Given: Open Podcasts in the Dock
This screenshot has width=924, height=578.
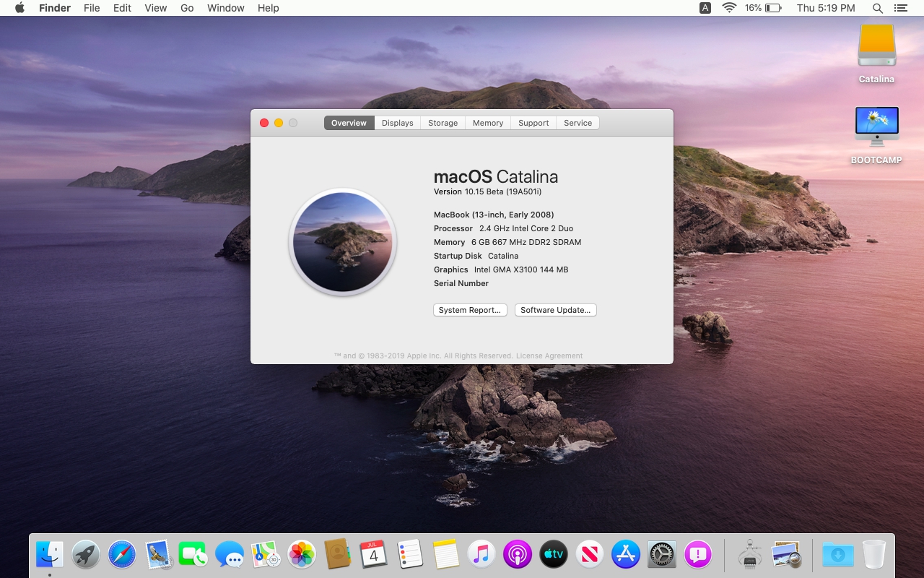Looking at the screenshot, I should tap(518, 554).
